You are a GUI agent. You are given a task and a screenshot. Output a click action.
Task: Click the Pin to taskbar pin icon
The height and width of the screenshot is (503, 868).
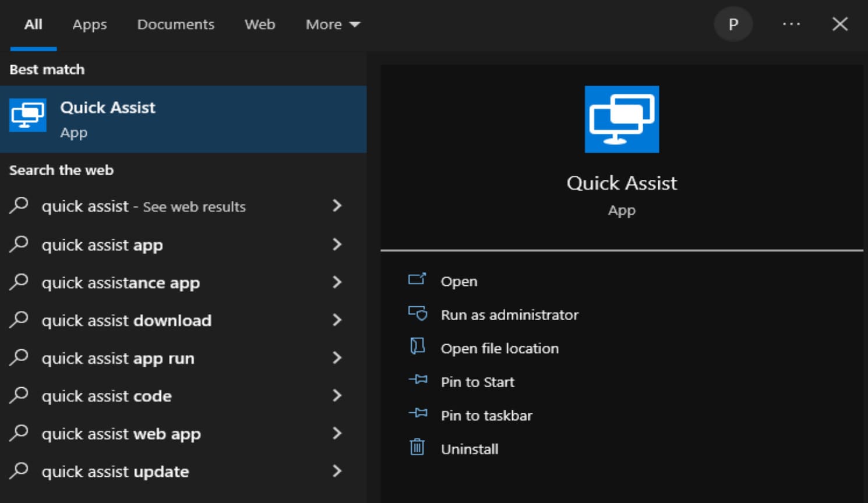point(418,413)
